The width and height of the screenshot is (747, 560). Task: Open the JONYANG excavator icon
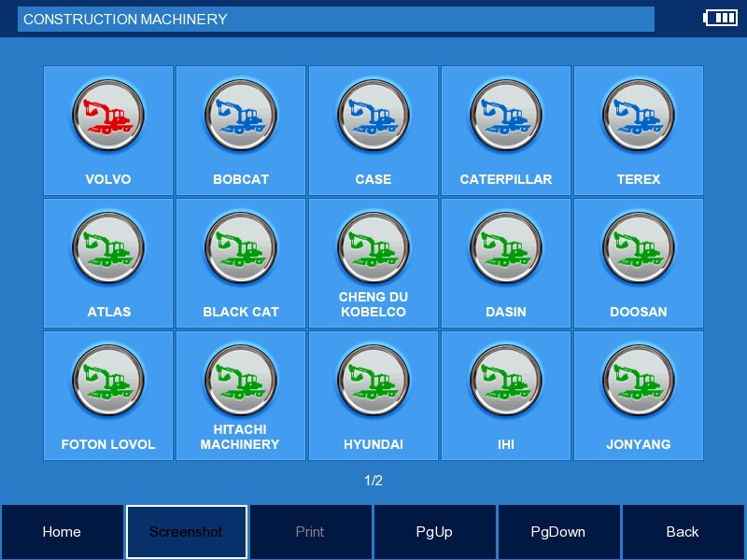(x=639, y=380)
